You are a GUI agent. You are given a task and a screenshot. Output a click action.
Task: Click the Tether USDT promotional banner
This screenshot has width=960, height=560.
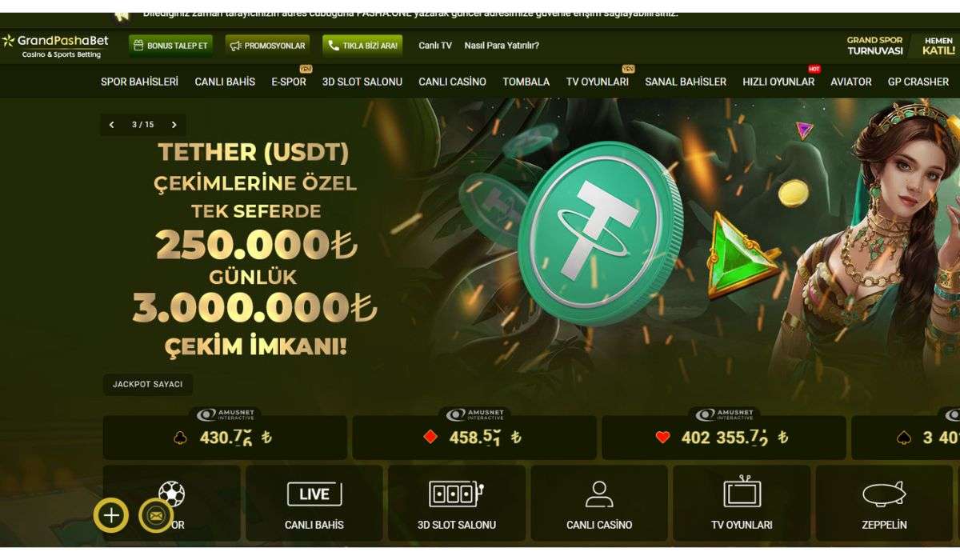[x=528, y=248]
